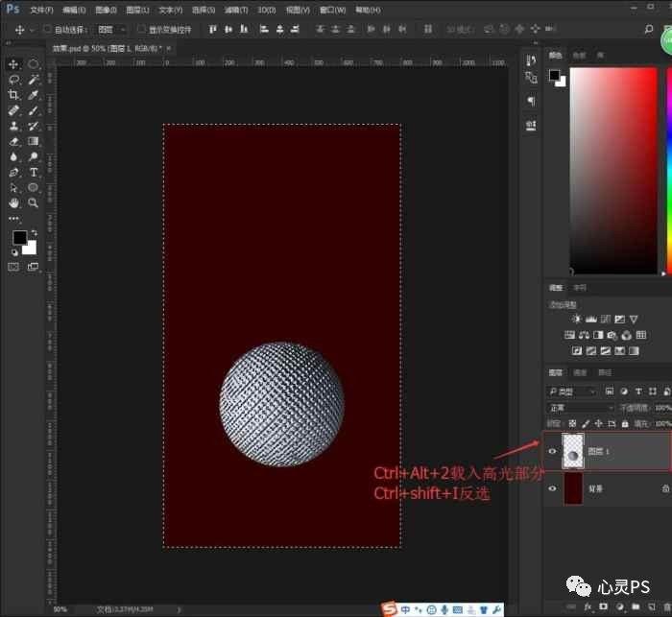Viewport: 672px width, 617px height.
Task: Toggle pixel layer filter in Layers panel
Action: [610, 392]
